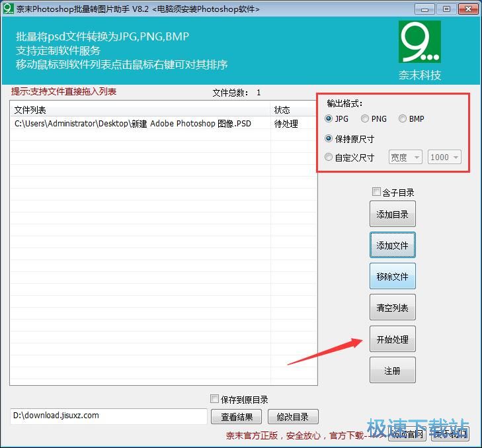Click the 添加目录 add folder button
Image resolution: width=482 pixels, height=448 pixels.
tap(392, 214)
